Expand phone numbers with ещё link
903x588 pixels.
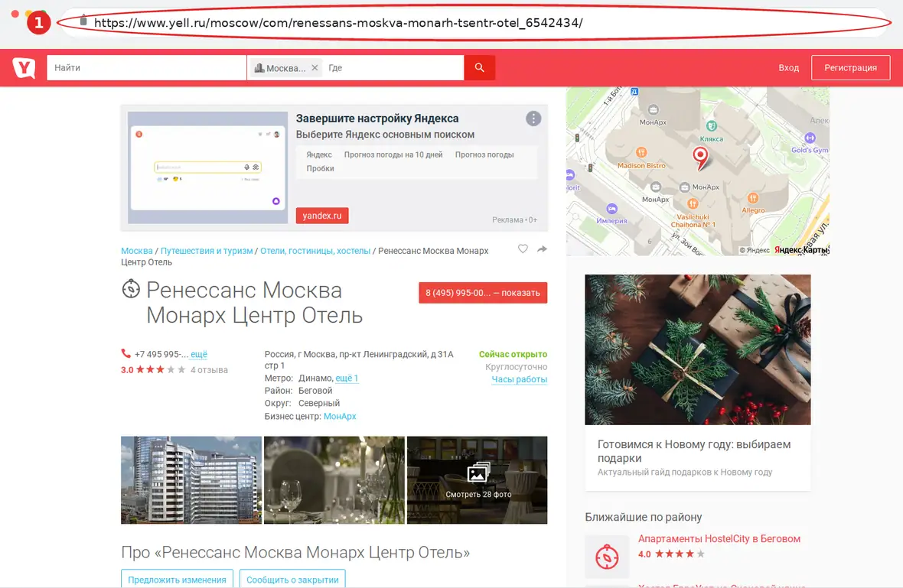click(199, 355)
